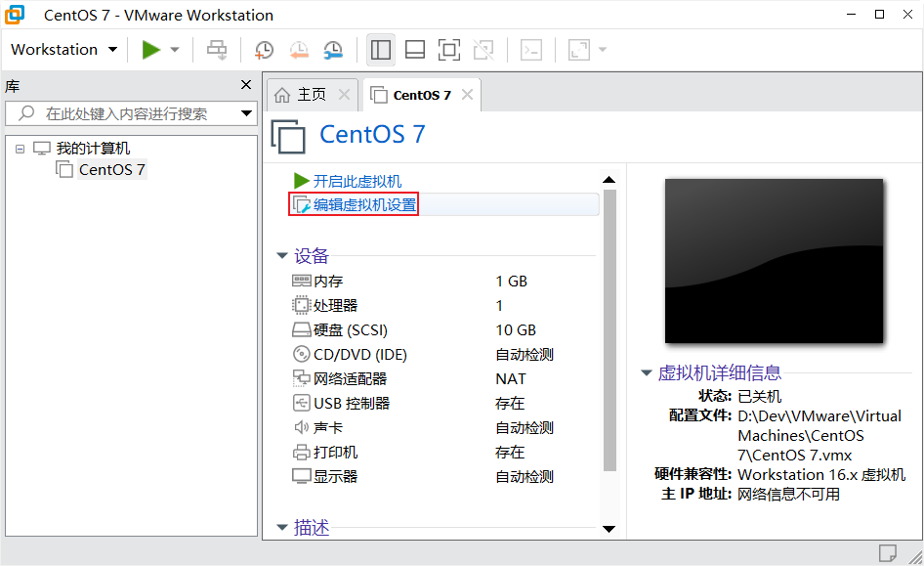Select 我的计算机 in the library tree
The image size is (924, 566).
tap(93, 148)
